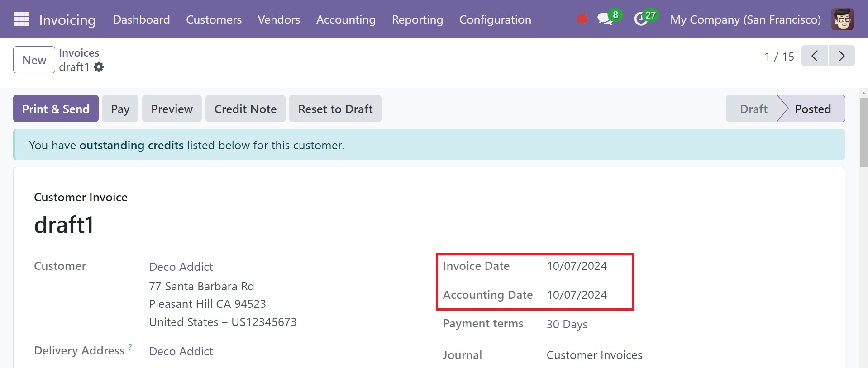The image size is (868, 368).
Task: Go to next record arrow
Action: [x=841, y=56]
